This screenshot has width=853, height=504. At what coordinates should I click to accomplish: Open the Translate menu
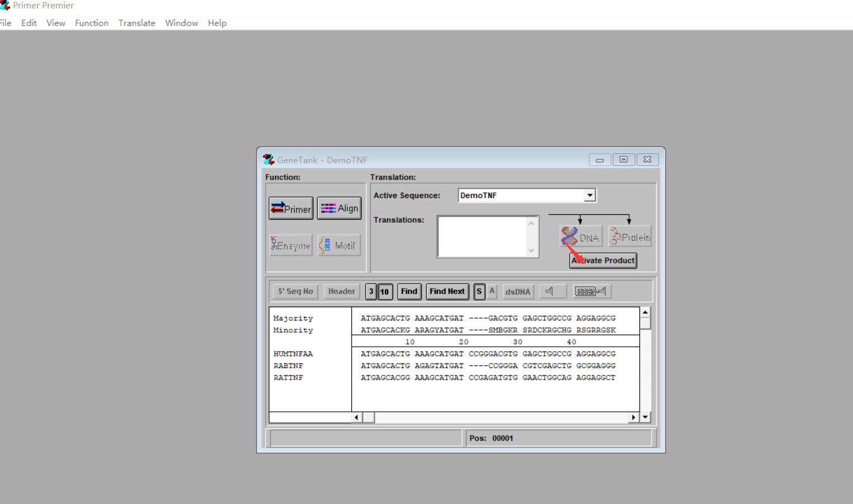click(x=137, y=23)
